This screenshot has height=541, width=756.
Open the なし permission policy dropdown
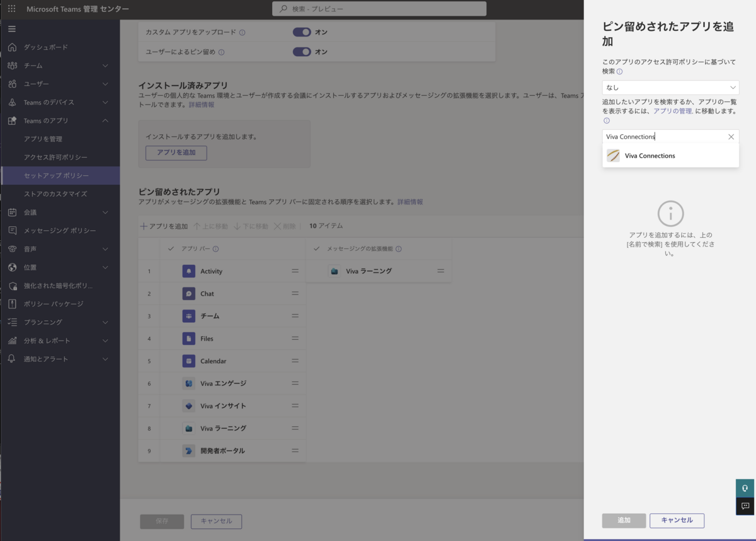[x=670, y=88]
